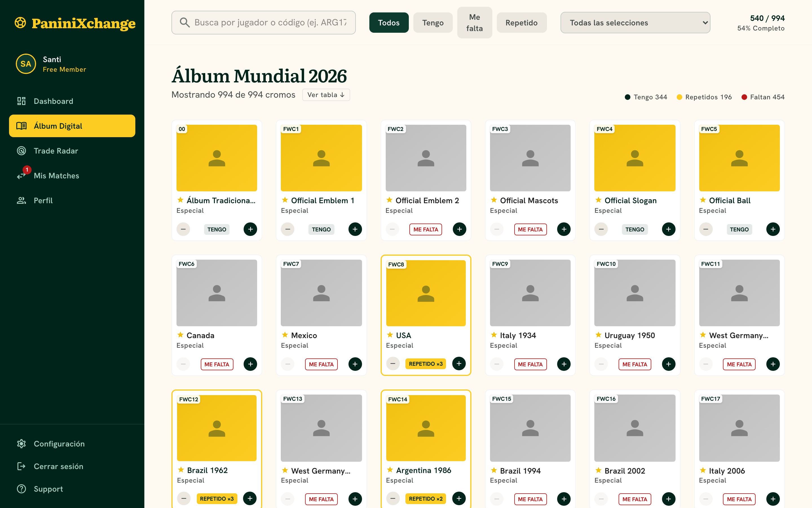Click the SA user avatar
The height and width of the screenshot is (508, 812).
(26, 64)
